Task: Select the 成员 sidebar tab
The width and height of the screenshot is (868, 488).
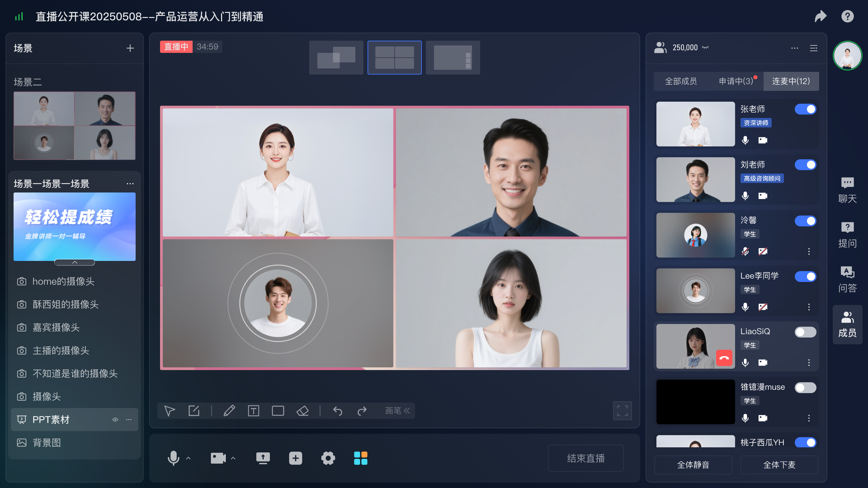Action: [x=848, y=325]
